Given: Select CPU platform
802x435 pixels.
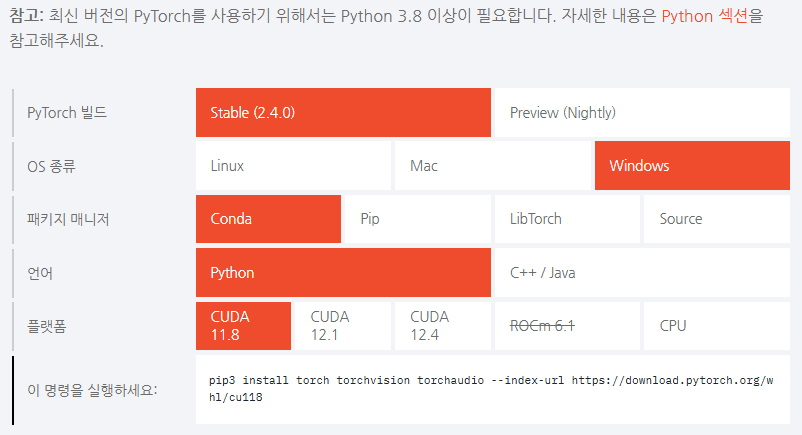Looking at the screenshot, I should pyautogui.click(x=717, y=326).
